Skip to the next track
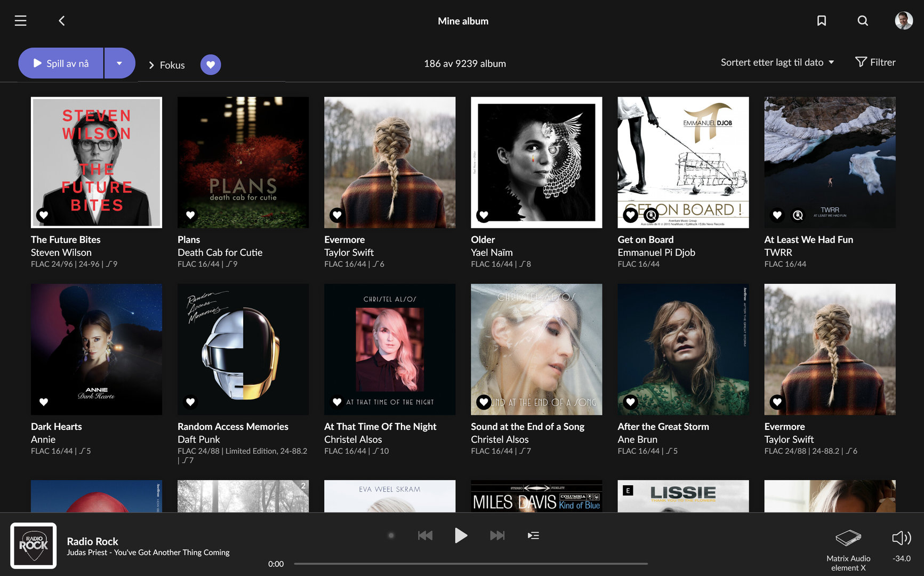The height and width of the screenshot is (576, 924). click(x=497, y=535)
